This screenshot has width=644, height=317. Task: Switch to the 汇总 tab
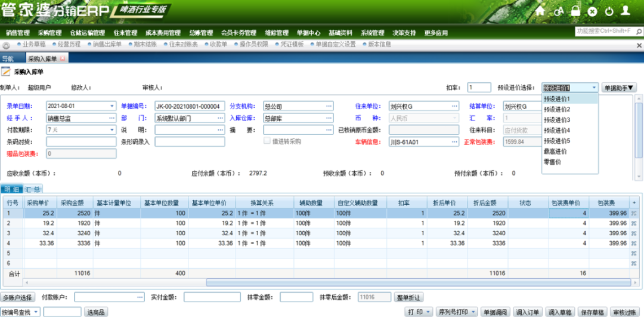point(33,189)
